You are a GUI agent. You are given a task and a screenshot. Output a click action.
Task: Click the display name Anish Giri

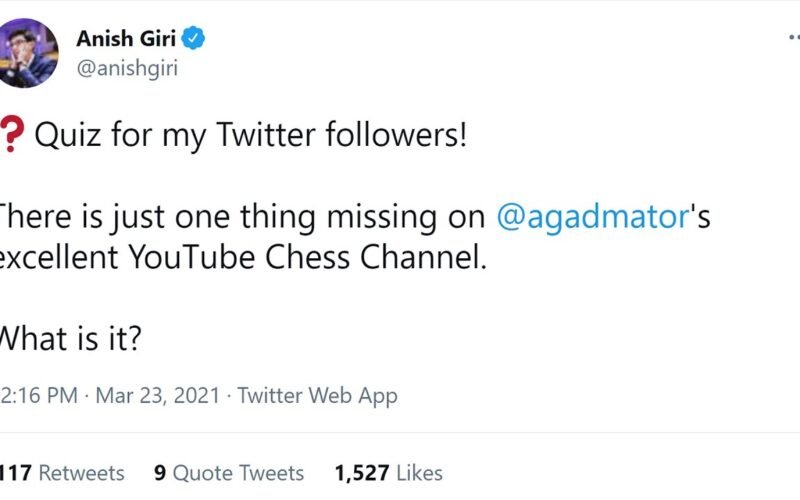pos(126,40)
